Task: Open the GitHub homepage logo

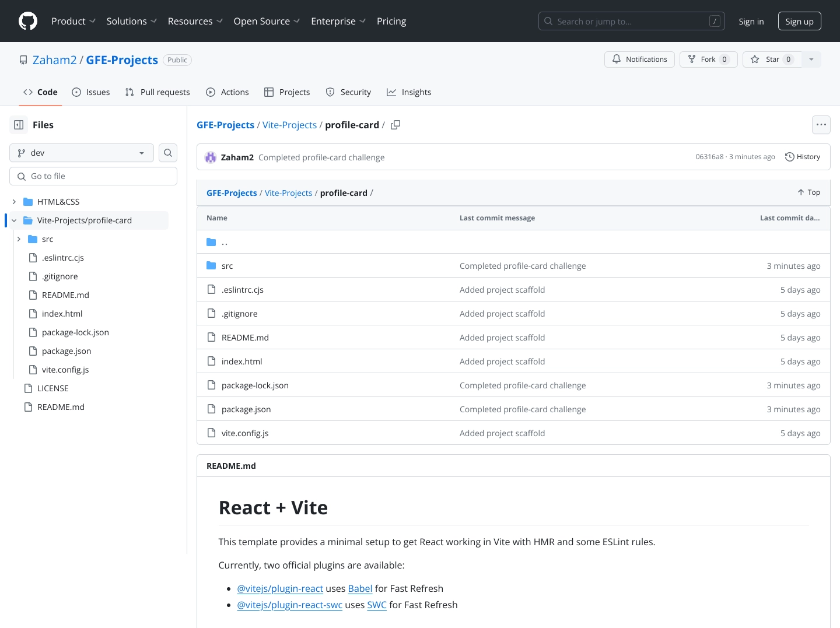Action: (28, 21)
